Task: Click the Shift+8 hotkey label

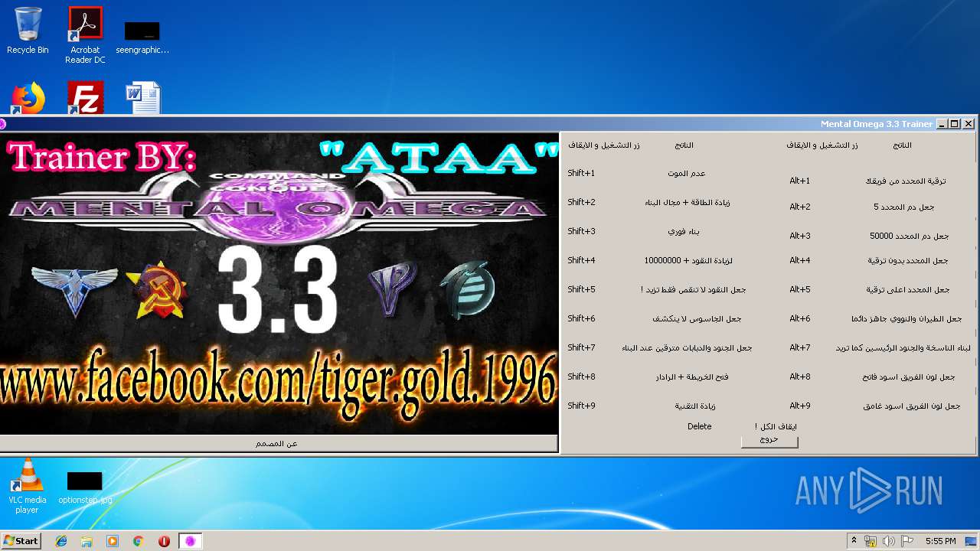Action: pyautogui.click(x=581, y=377)
